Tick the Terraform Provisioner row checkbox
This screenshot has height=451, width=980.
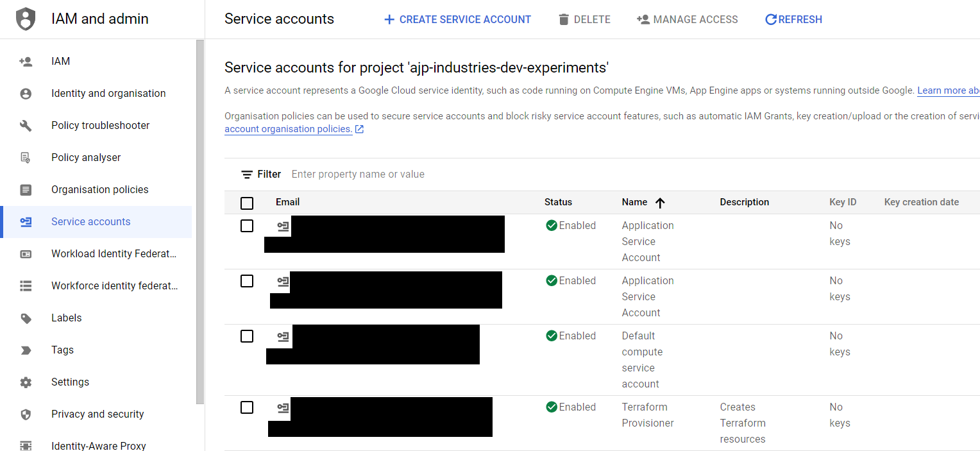(247, 407)
